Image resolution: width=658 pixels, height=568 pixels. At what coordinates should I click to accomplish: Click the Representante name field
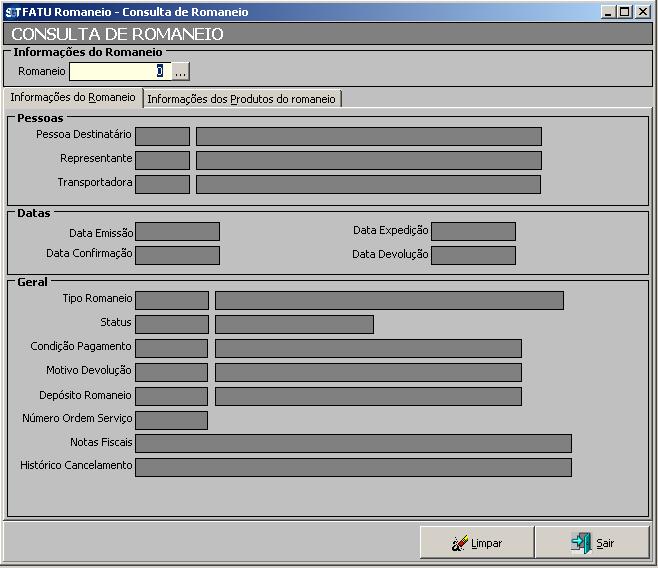368,160
